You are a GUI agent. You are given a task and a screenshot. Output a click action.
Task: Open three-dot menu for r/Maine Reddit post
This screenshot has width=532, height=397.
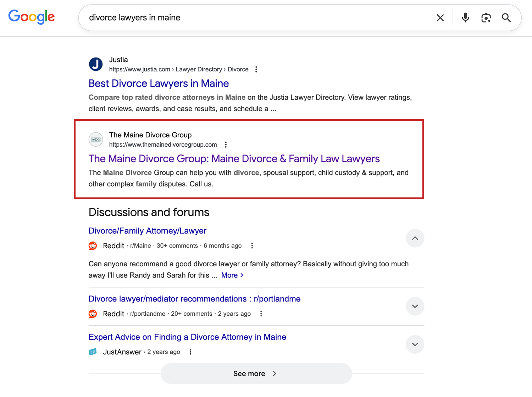(x=252, y=246)
